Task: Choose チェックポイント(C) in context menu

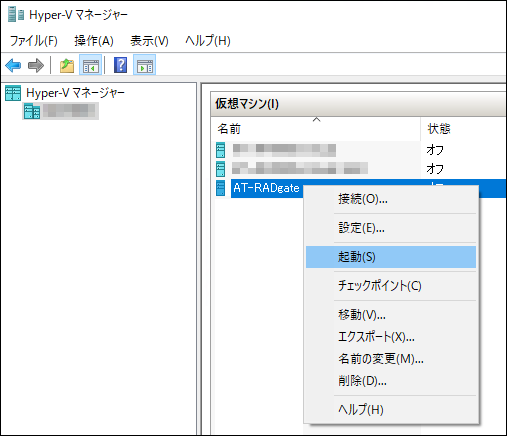Action: pos(391,286)
